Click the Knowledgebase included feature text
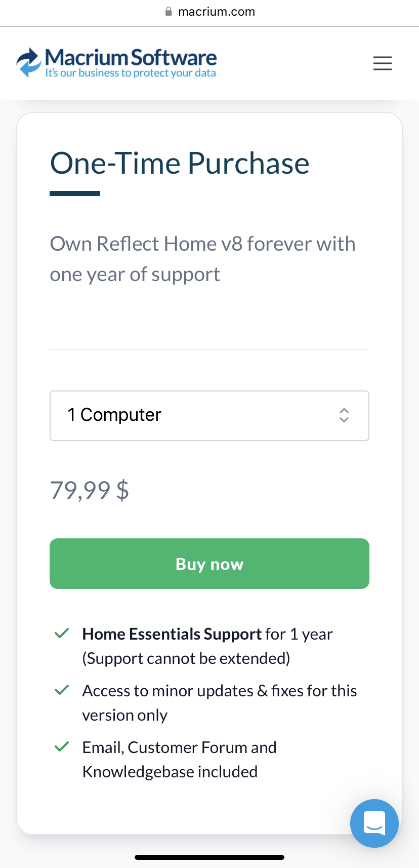Viewport: 419px width, 868px height. (x=170, y=772)
